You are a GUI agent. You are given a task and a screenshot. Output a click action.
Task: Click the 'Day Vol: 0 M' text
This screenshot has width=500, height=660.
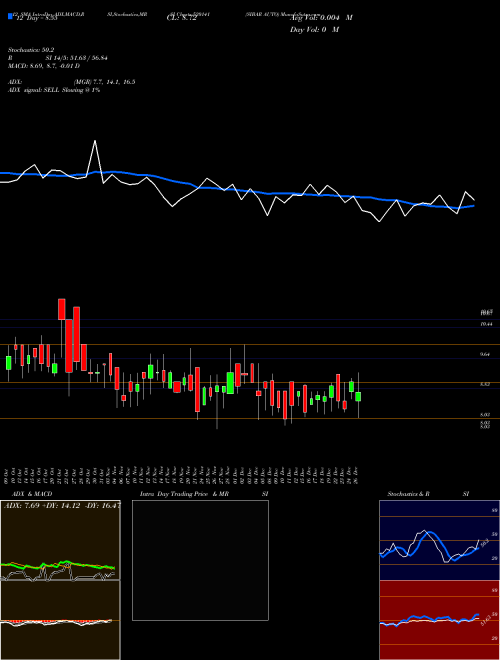(314, 29)
